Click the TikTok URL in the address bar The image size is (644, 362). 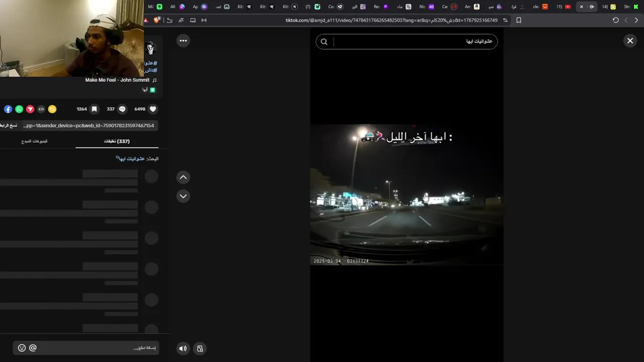pyautogui.click(x=391, y=20)
